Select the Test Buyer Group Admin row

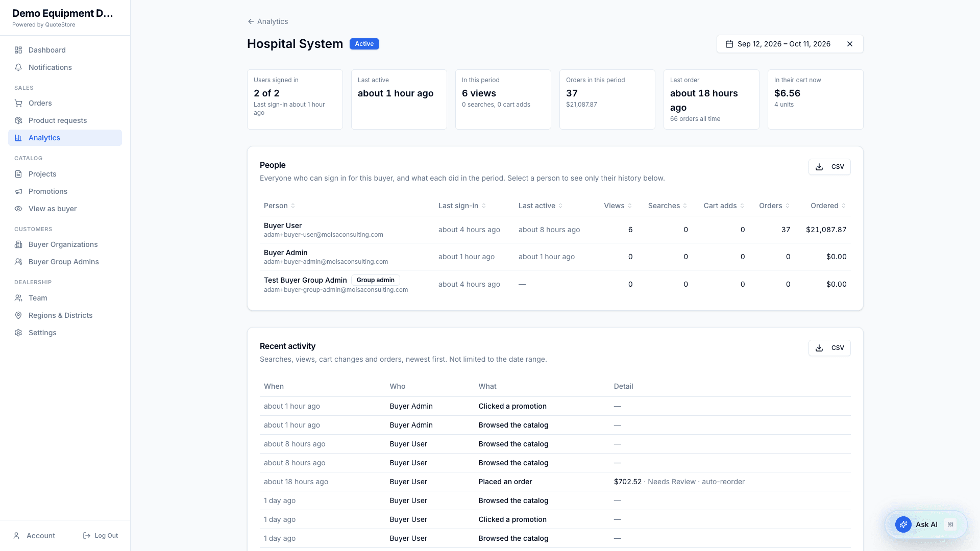[555, 284]
